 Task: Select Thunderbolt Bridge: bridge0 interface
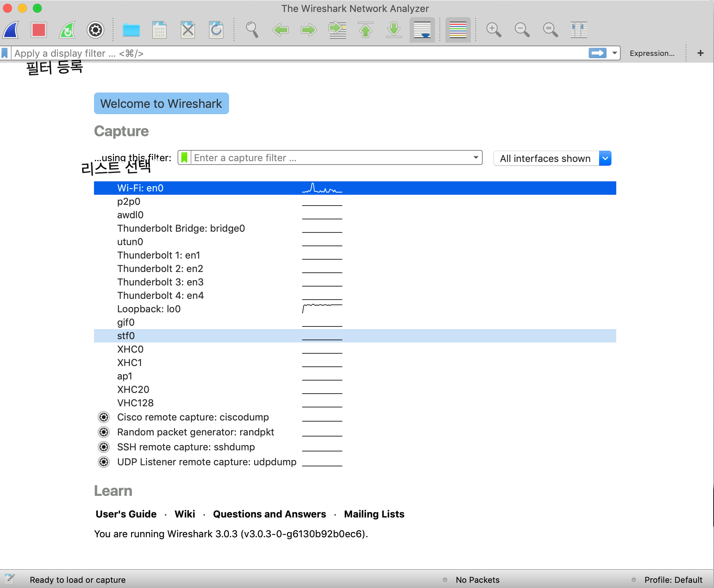pyautogui.click(x=355, y=228)
